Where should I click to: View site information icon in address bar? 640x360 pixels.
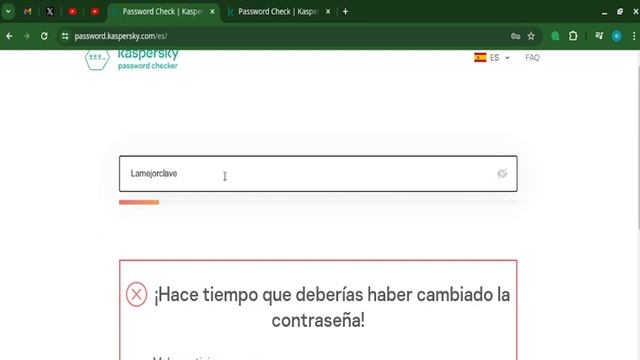[65, 36]
